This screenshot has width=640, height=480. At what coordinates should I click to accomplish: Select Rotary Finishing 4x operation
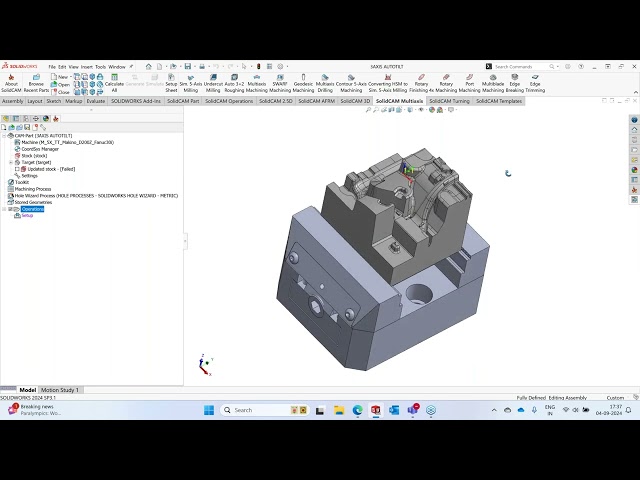pos(421,83)
